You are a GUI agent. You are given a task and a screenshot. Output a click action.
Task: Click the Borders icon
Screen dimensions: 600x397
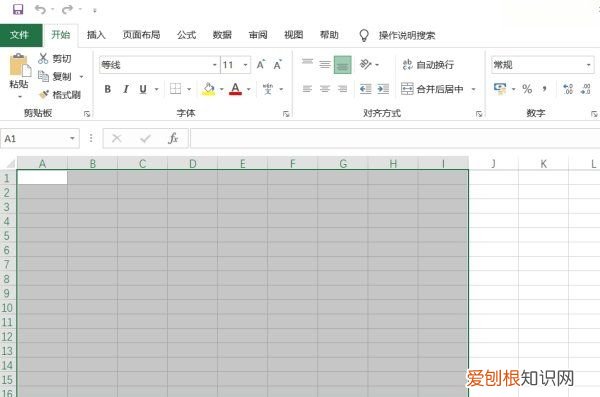tap(175, 89)
